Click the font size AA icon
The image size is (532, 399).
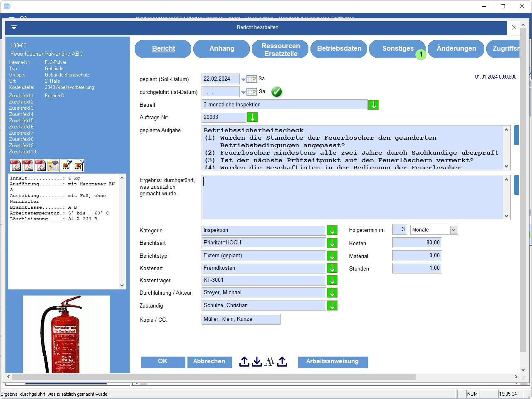(269, 362)
